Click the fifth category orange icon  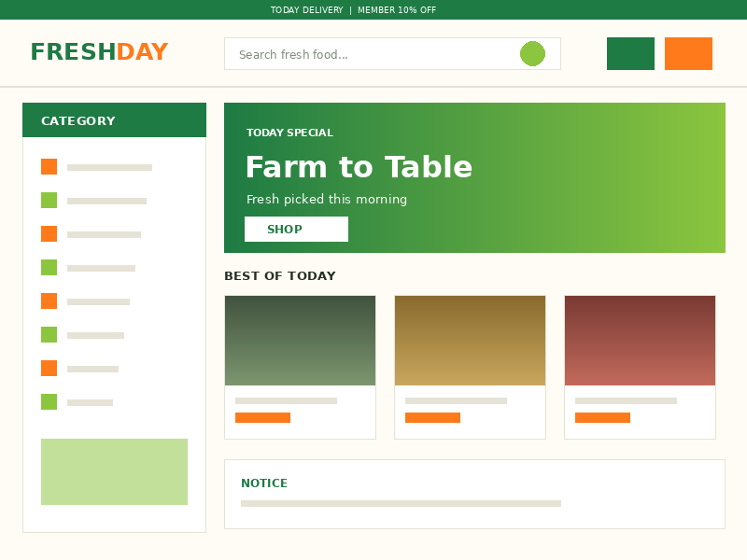[x=49, y=301]
